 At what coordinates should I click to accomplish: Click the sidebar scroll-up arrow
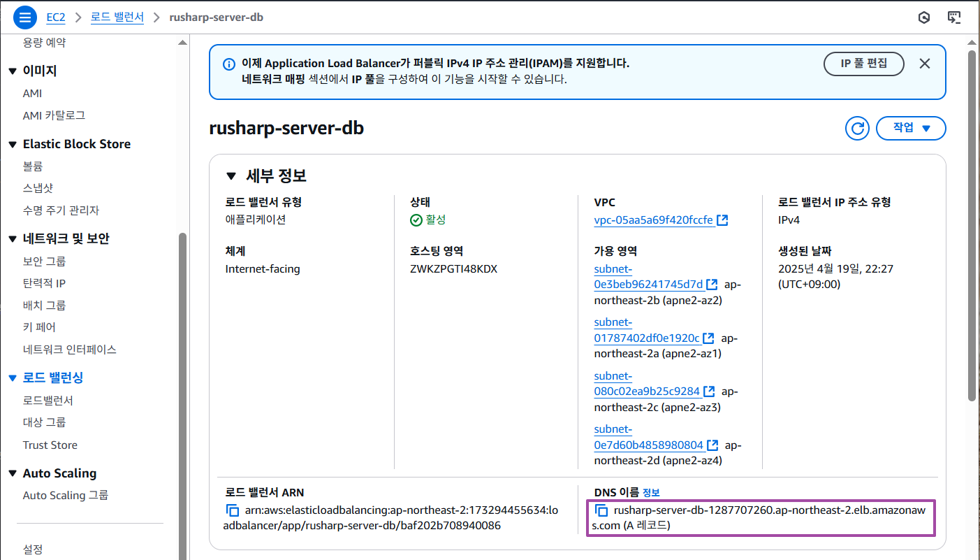[182, 43]
